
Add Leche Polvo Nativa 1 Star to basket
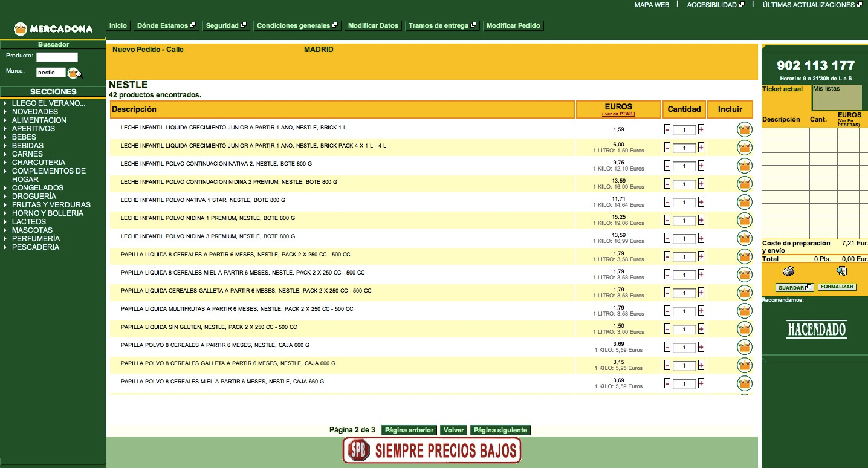click(x=745, y=202)
